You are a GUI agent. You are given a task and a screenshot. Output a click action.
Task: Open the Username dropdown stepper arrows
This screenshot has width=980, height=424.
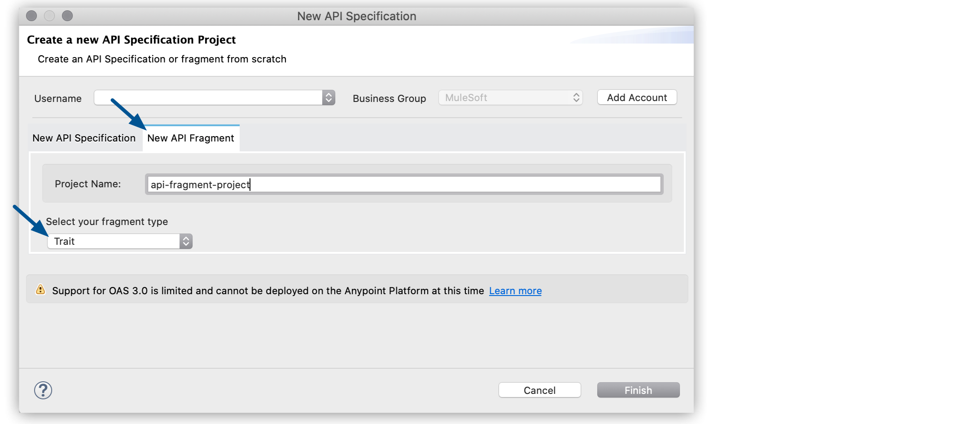click(328, 97)
